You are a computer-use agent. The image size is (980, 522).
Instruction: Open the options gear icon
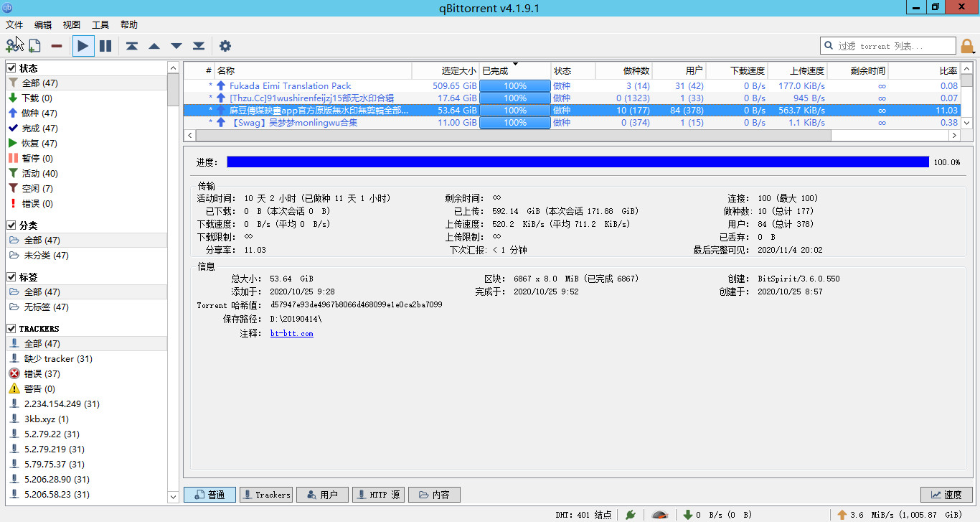click(x=225, y=46)
